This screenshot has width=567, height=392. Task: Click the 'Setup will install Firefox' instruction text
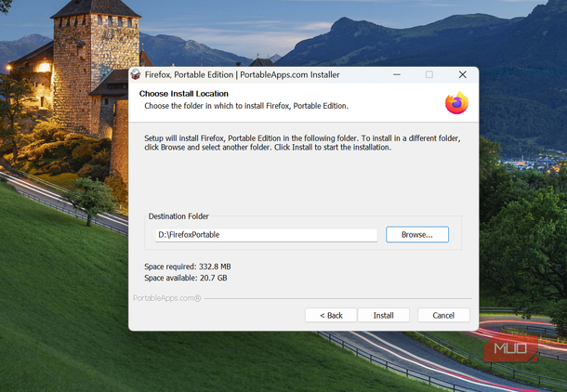302,143
